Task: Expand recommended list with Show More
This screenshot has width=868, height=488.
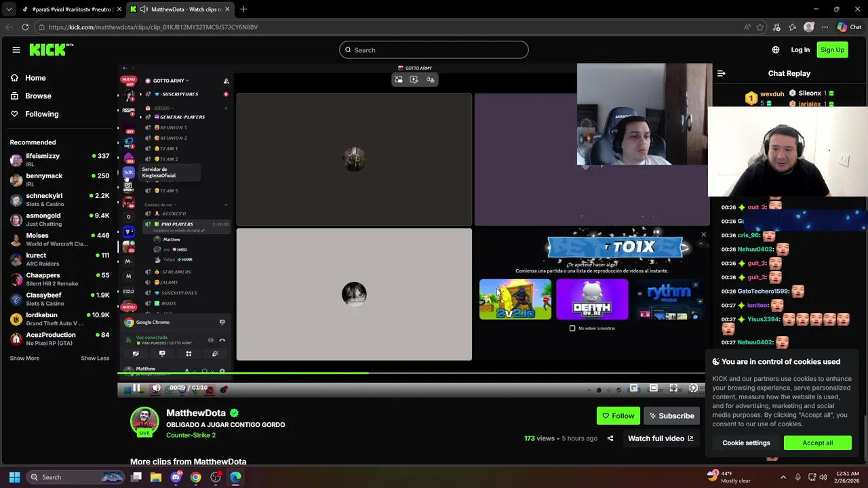Action: coord(24,358)
